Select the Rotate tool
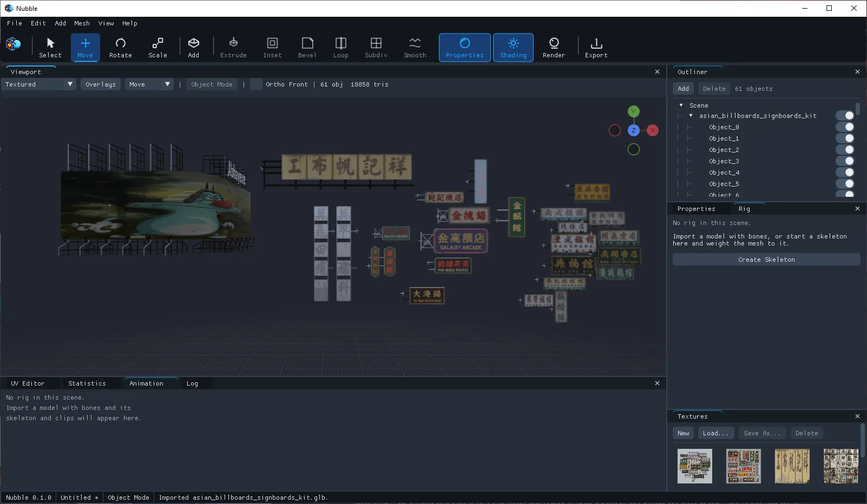867x504 pixels. pyautogui.click(x=120, y=48)
